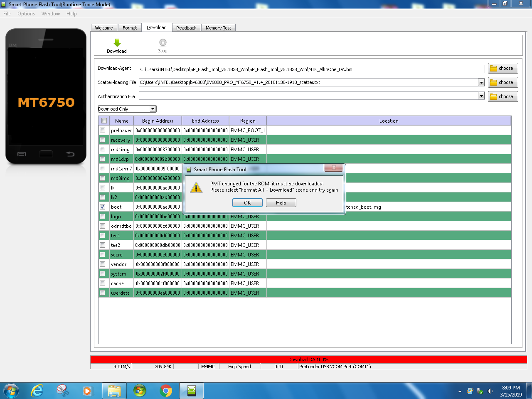The height and width of the screenshot is (399, 532).
Task: Check the recovery partition checkbox
Action: pyautogui.click(x=102, y=140)
